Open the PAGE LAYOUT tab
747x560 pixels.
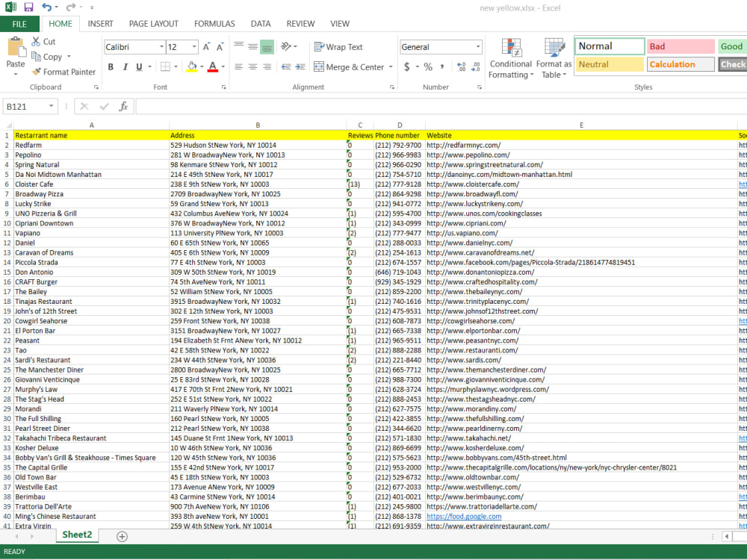153,24
